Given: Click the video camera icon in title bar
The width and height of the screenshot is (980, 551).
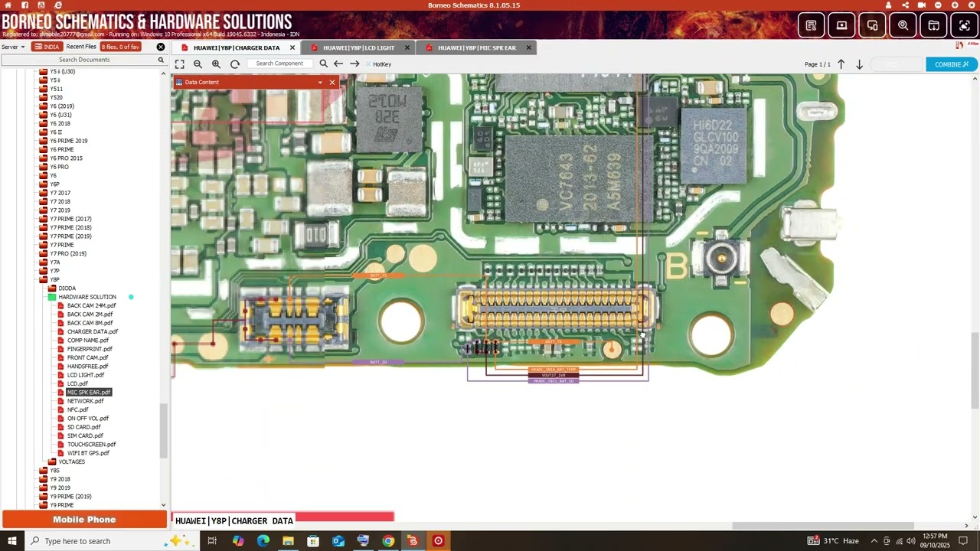Looking at the screenshot, I should [x=921, y=5].
